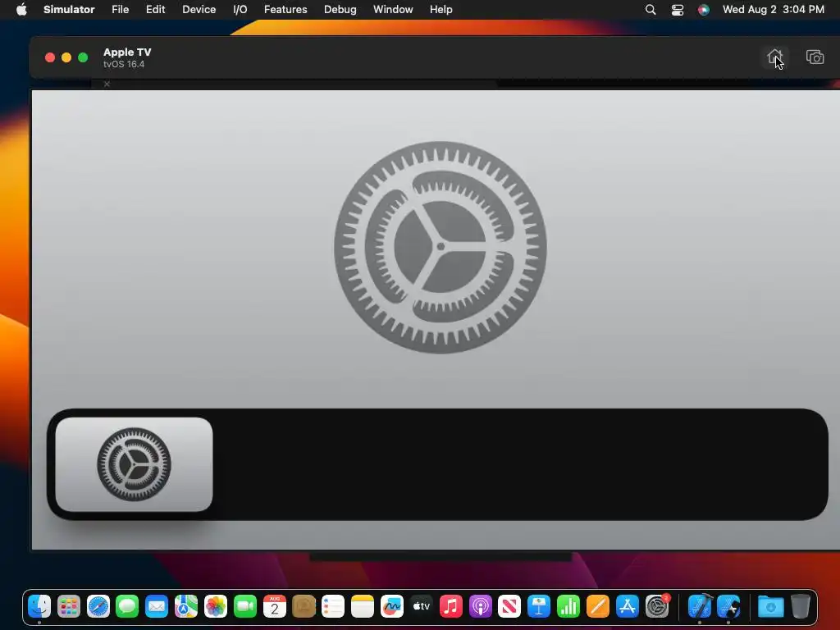Screen dimensions: 840x630
Task: Click the Home button in Simulator toolbar
Action: (x=774, y=57)
